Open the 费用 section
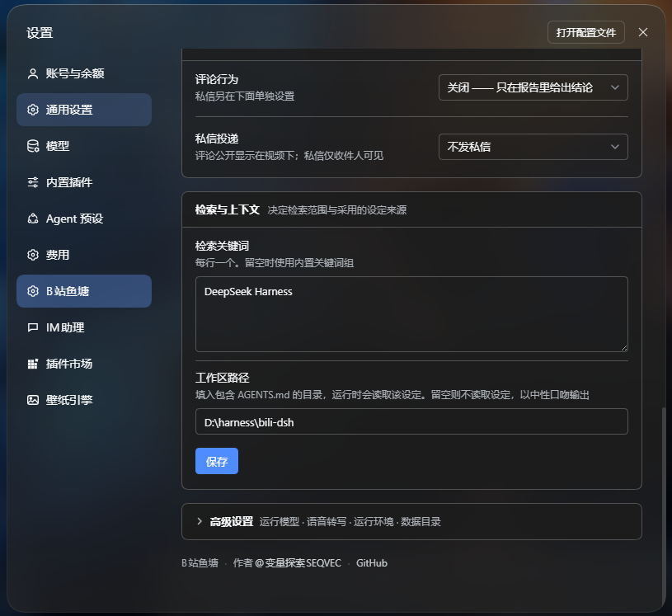Image resolution: width=672 pixels, height=616 pixels. (84, 255)
